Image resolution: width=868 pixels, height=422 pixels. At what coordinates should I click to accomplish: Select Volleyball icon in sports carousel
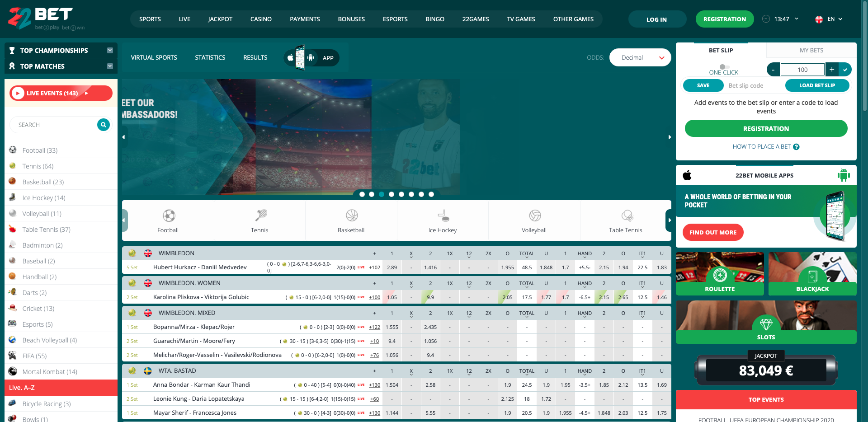coord(535,216)
